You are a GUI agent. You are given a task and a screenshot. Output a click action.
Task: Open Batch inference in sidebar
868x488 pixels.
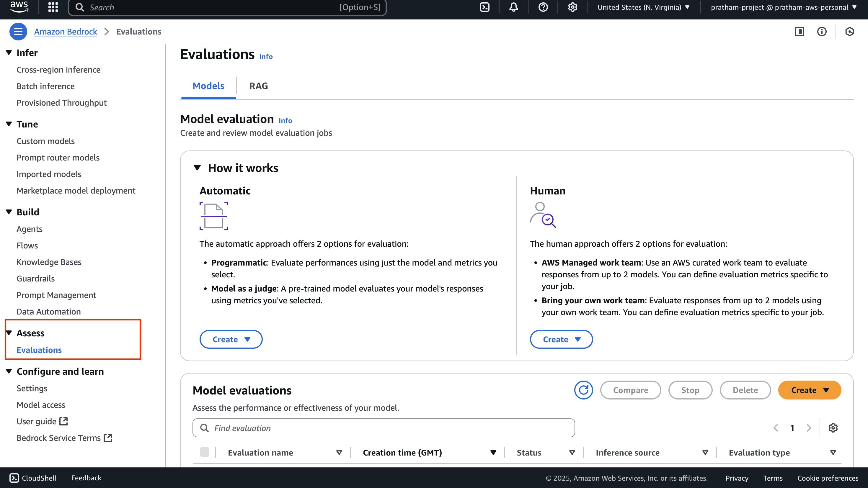coord(45,86)
